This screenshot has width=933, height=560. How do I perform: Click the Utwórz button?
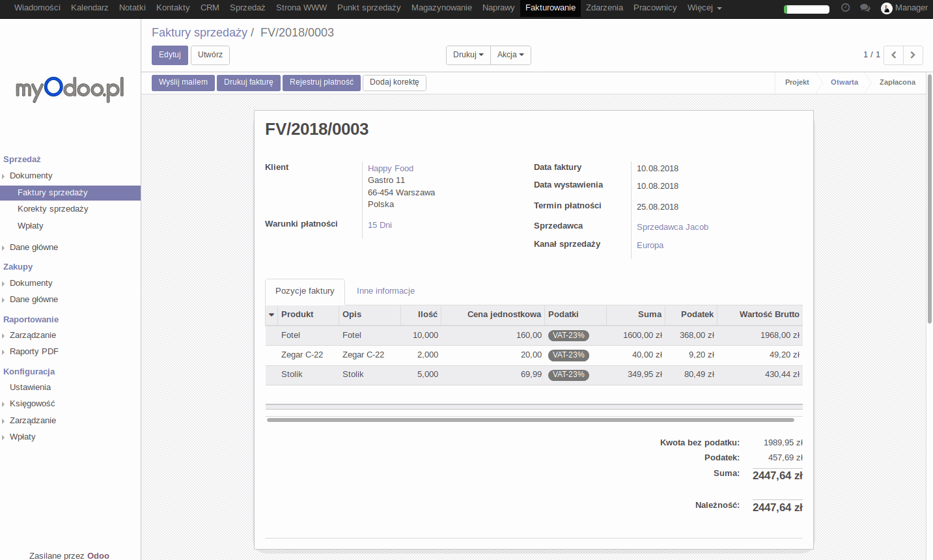pos(210,55)
